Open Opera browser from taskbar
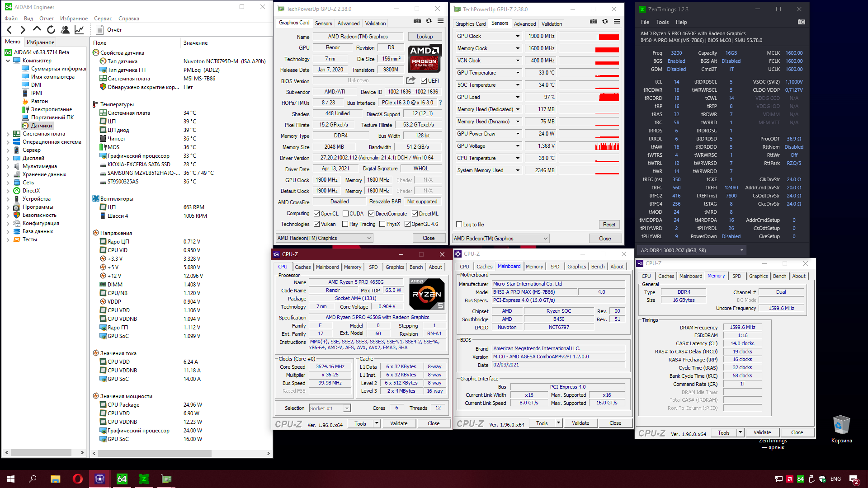This screenshot has width=868, height=488. point(77,479)
